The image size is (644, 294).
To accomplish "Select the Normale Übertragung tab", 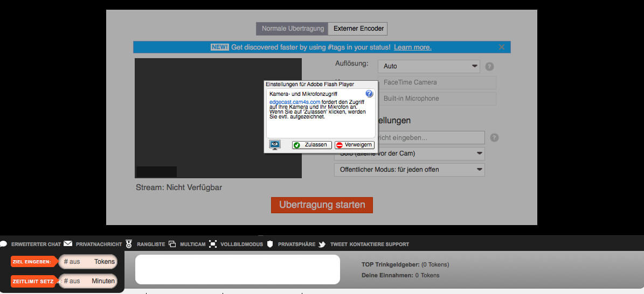I will [x=293, y=29].
